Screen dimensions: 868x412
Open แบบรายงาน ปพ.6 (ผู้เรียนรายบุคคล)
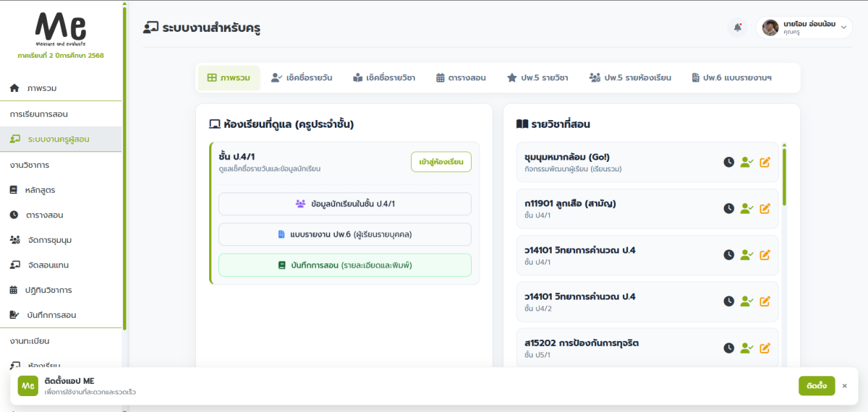345,234
